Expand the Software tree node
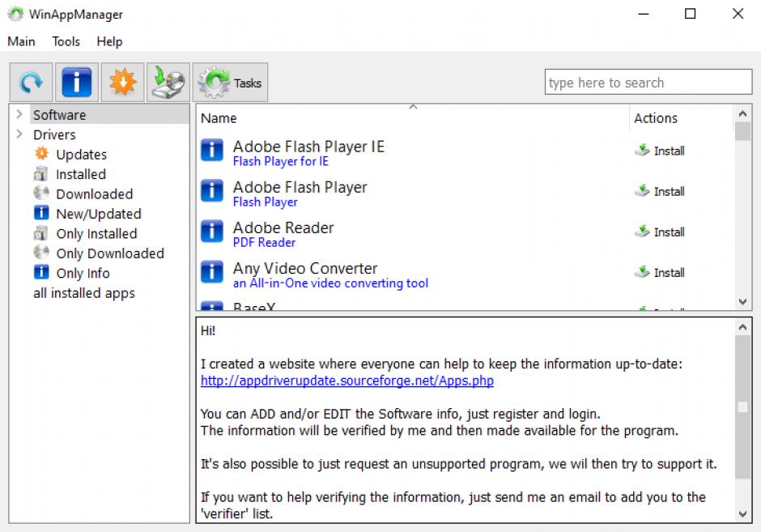 click(19, 114)
